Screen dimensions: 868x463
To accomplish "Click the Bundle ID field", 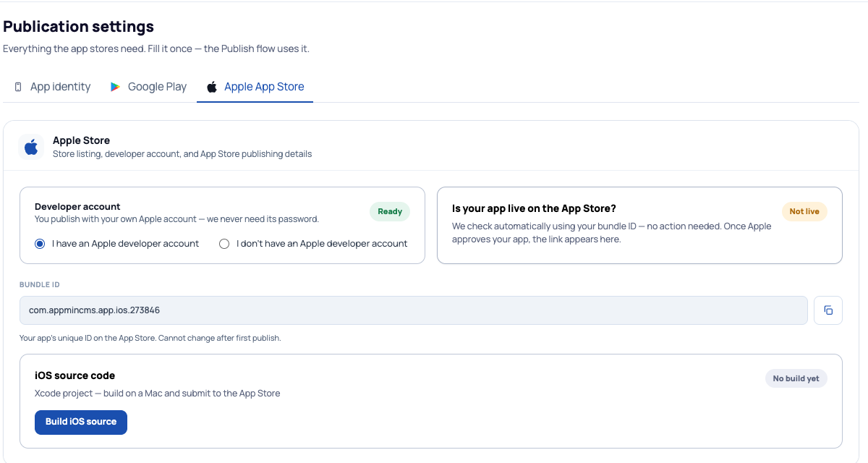I will 413,310.
